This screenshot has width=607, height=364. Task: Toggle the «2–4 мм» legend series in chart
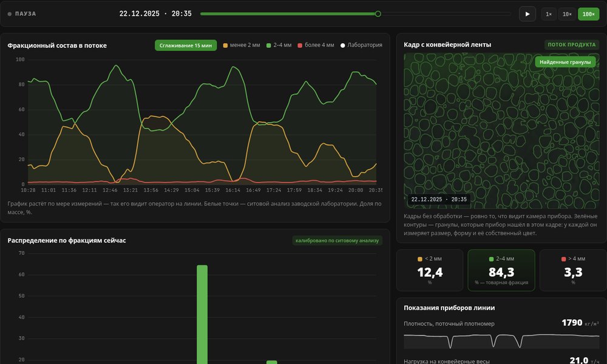tap(279, 45)
